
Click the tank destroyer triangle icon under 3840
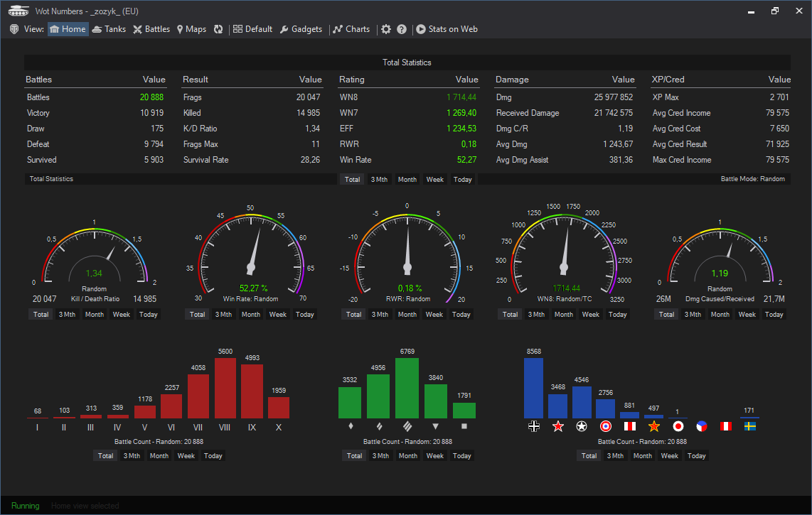[436, 426]
